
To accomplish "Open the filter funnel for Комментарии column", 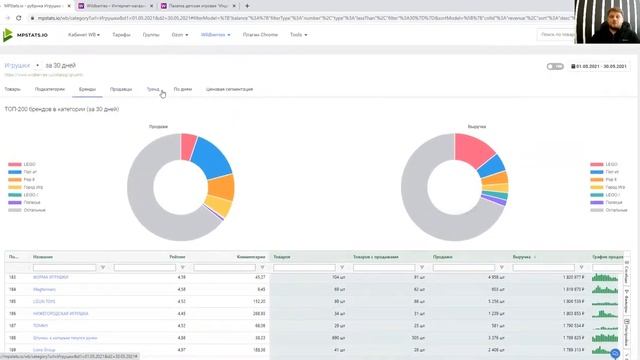I will coord(262,267).
